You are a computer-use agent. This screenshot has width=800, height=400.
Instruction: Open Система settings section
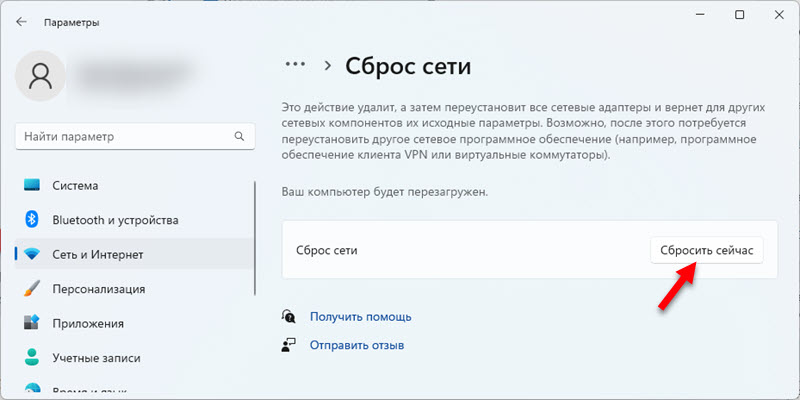[x=75, y=186]
